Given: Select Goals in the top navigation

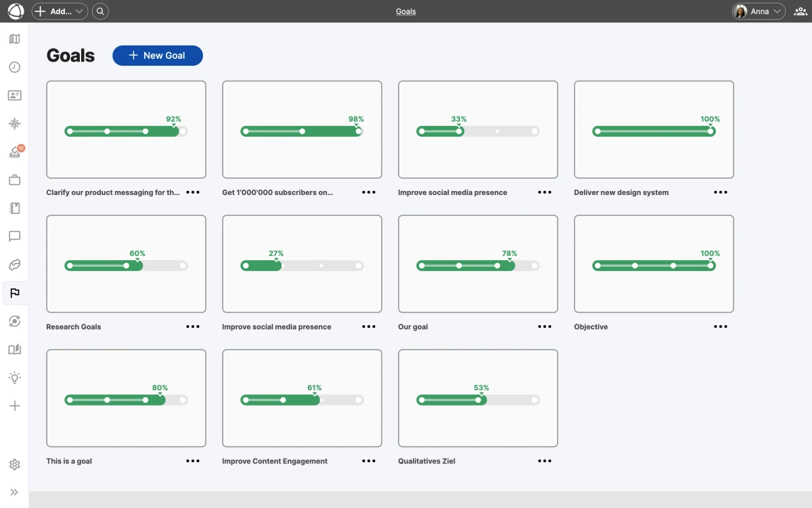Looking at the screenshot, I should [x=405, y=11].
